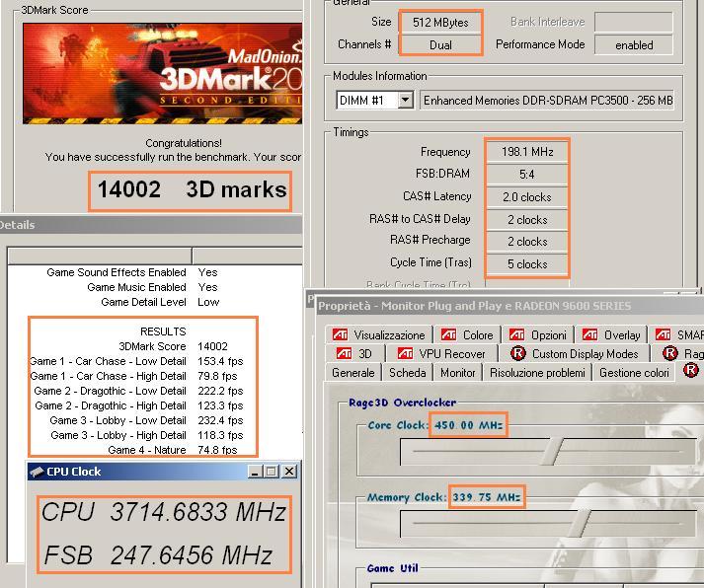The width and height of the screenshot is (704, 588).
Task: Select the Overlay tab
Action: click(x=610, y=335)
